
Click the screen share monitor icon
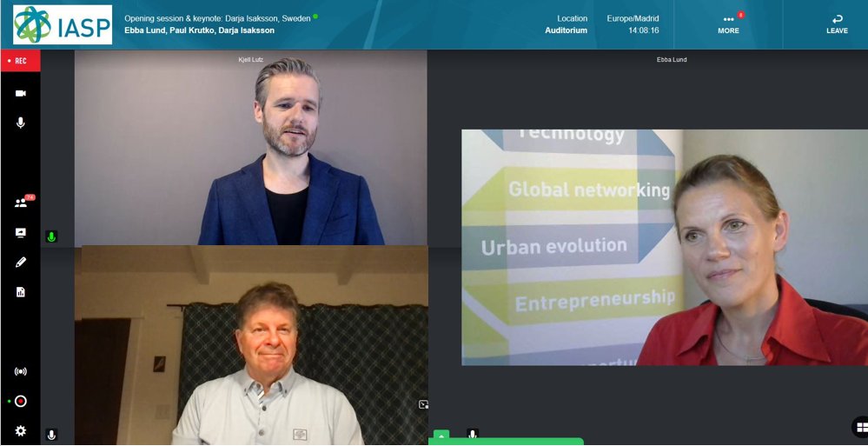pyautogui.click(x=21, y=233)
